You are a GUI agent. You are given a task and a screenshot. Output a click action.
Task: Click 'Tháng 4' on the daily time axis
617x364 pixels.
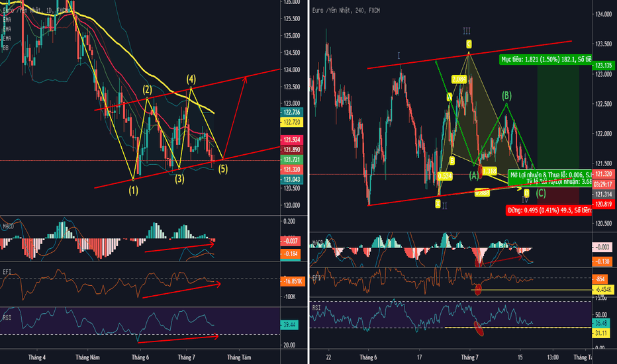point(36,357)
